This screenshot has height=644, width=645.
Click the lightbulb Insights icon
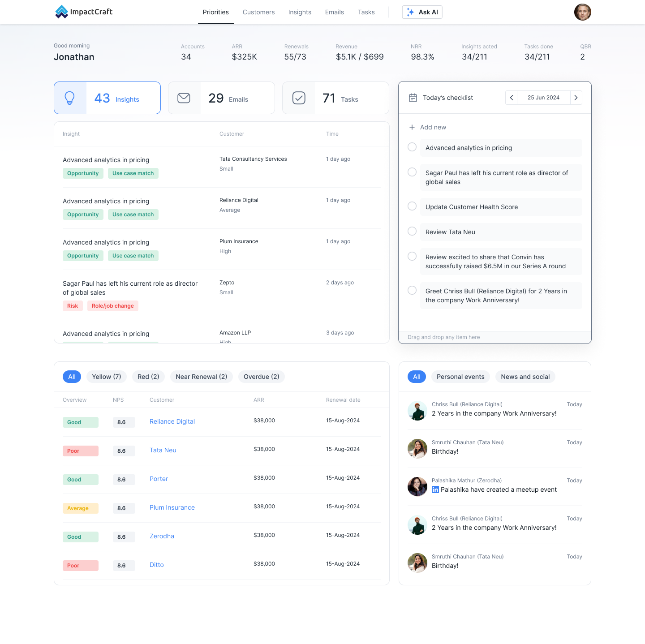click(70, 98)
